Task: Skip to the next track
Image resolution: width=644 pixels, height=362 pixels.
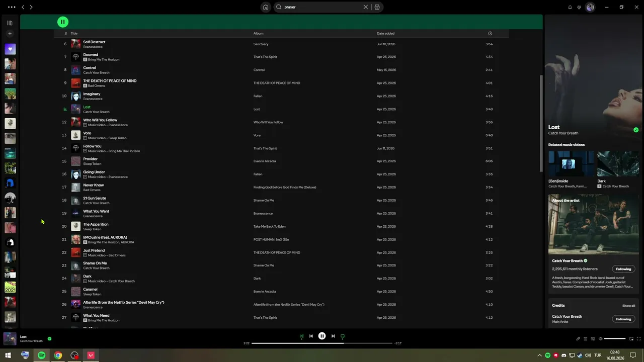Action: (x=333, y=336)
